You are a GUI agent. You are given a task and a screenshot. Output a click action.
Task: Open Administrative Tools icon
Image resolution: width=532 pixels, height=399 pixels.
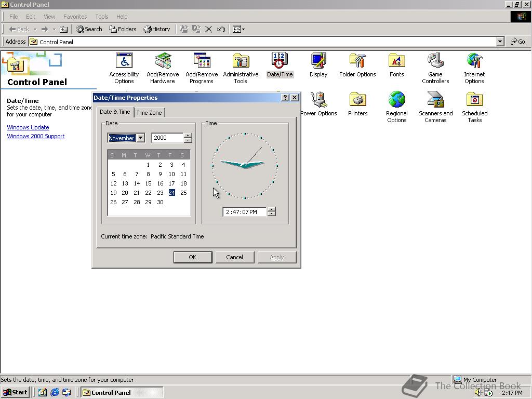point(241,68)
